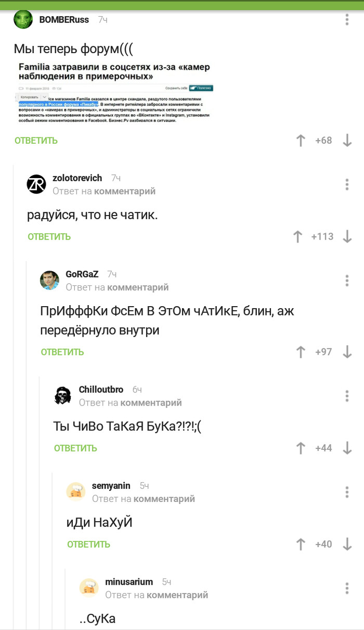The image size is (364, 630).
Task: Open three-dot menu on zolotorevich's comment
Action: pos(347,184)
